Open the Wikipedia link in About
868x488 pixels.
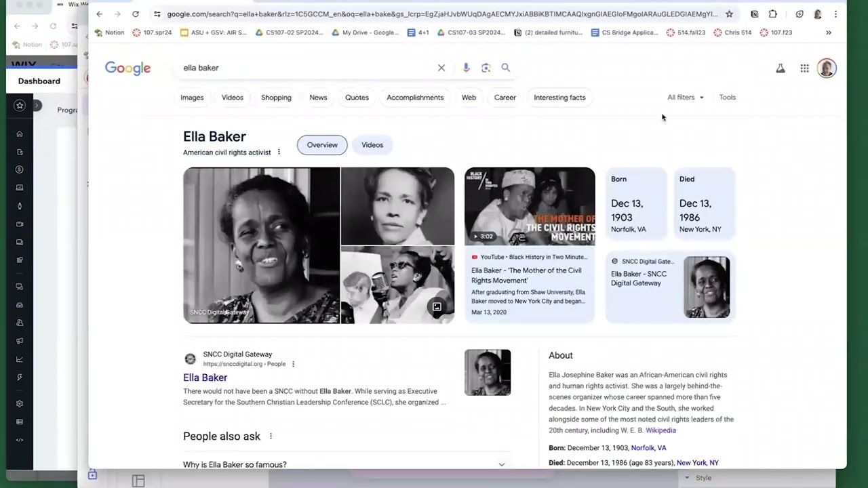(660, 430)
